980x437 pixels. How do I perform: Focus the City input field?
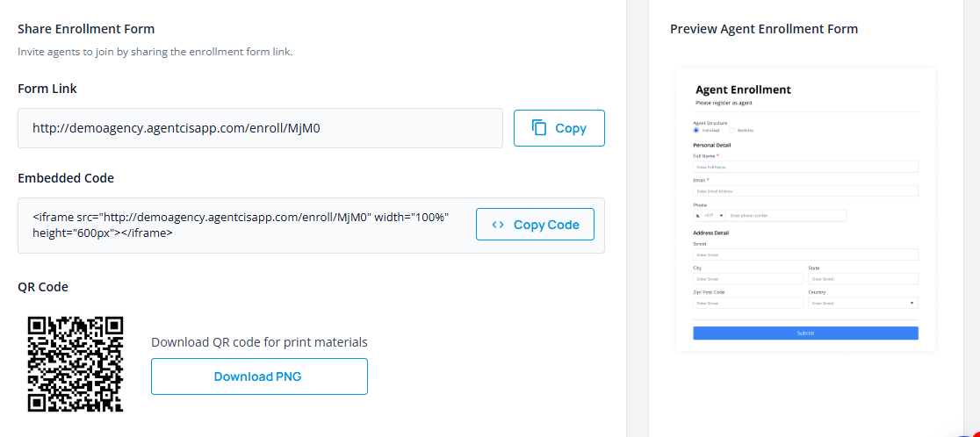(747, 279)
